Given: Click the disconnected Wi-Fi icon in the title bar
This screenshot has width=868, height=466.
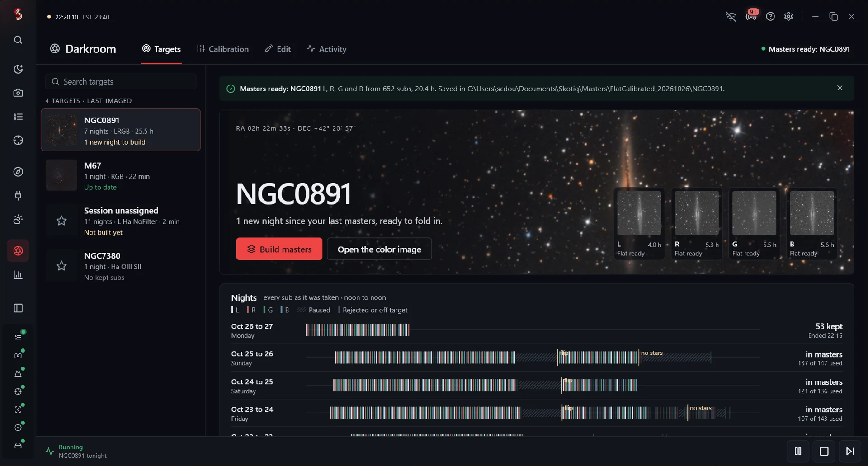Looking at the screenshot, I should coord(731,17).
